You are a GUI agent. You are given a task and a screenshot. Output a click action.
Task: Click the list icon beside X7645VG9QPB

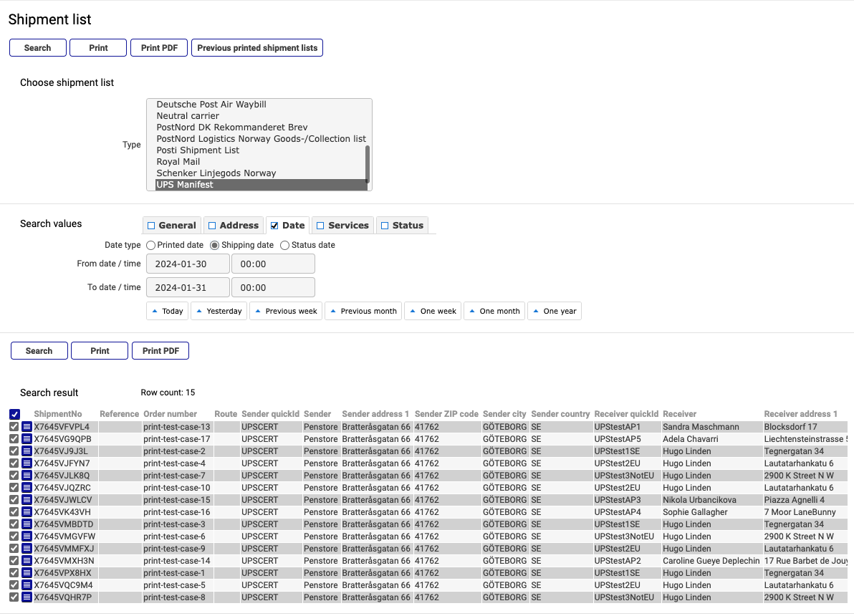pyautogui.click(x=27, y=439)
